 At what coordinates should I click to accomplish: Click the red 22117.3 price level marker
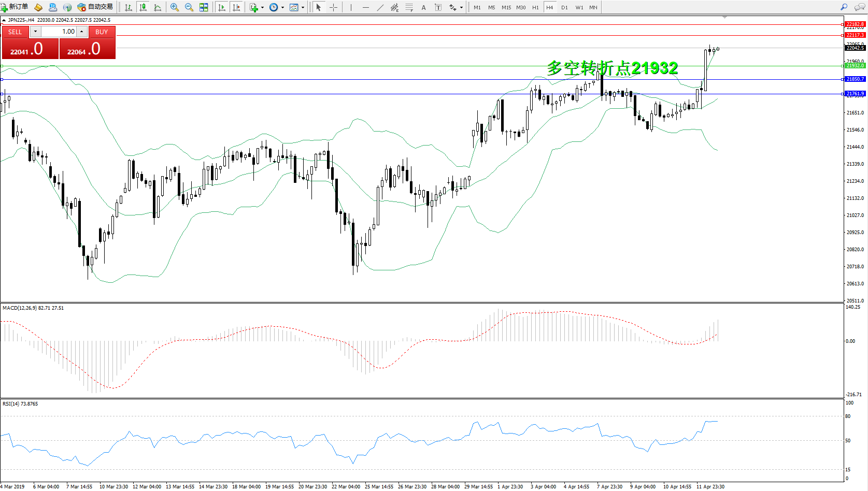855,35
